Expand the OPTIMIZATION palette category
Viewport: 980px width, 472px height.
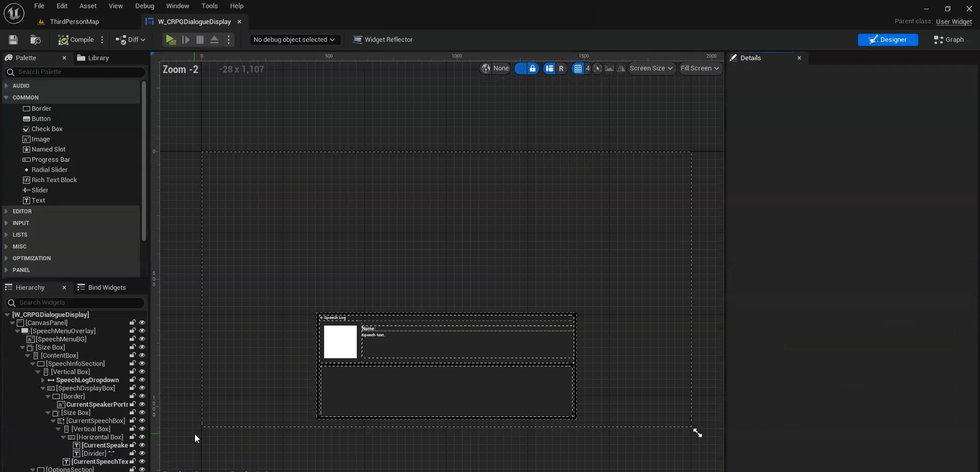[x=6, y=258]
